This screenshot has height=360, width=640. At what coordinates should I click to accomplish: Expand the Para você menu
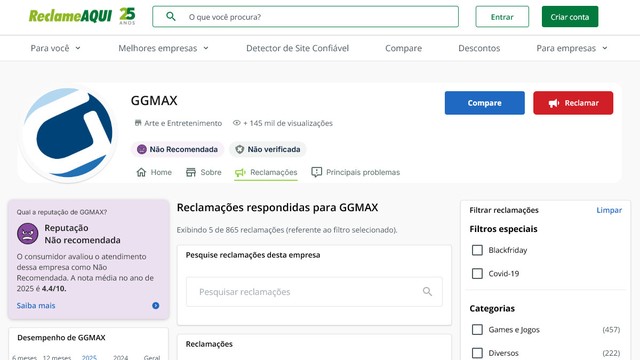56,48
